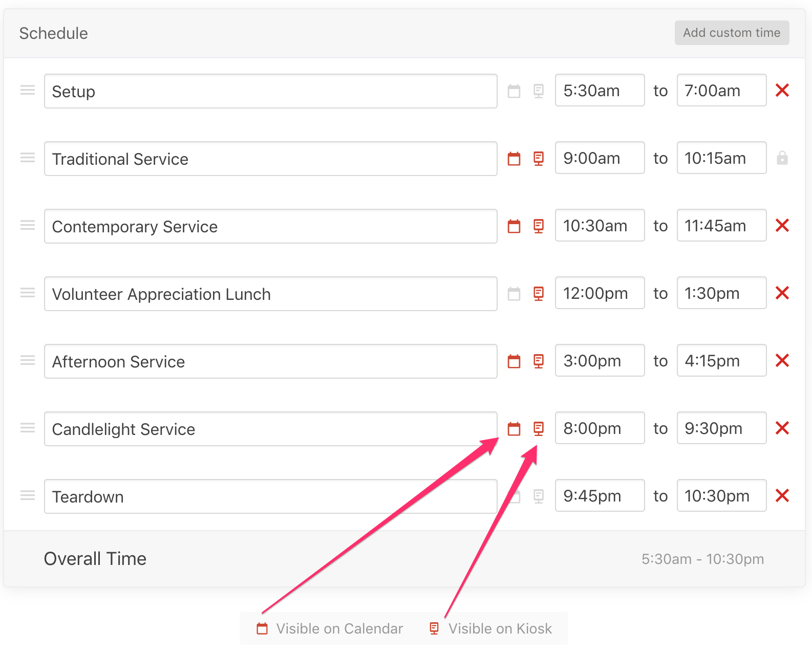Hide Candlelight Service from the kiosk
Screen dimensions: 812x654
pyautogui.click(x=539, y=429)
